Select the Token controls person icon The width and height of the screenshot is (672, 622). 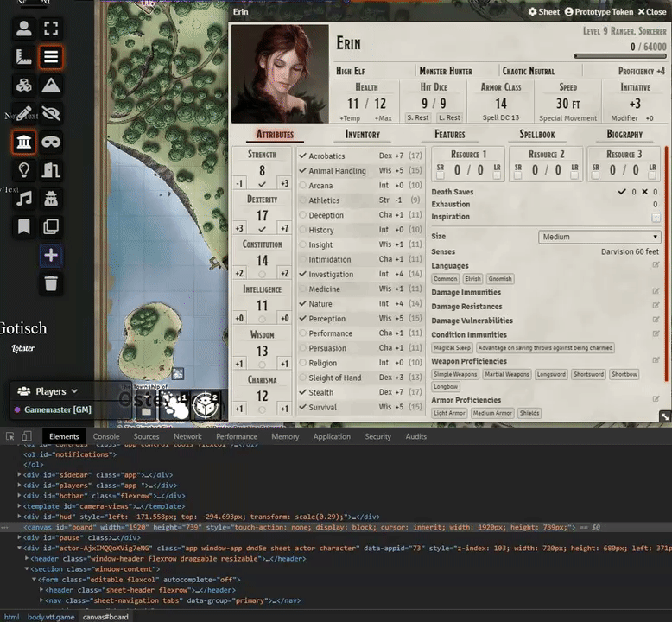23,29
